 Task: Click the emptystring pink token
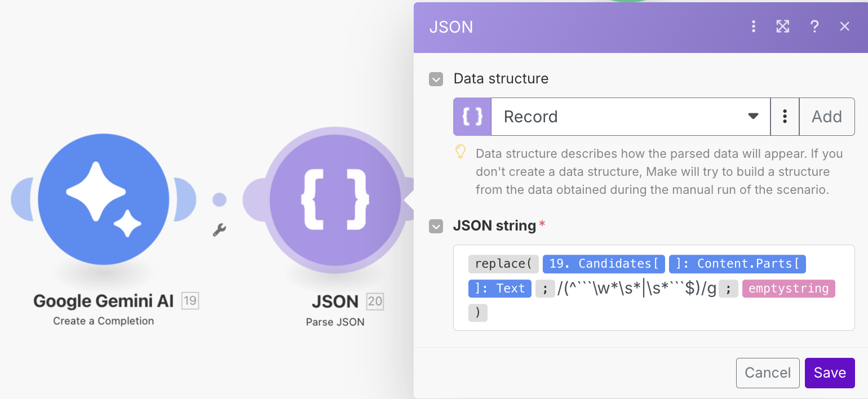789,289
